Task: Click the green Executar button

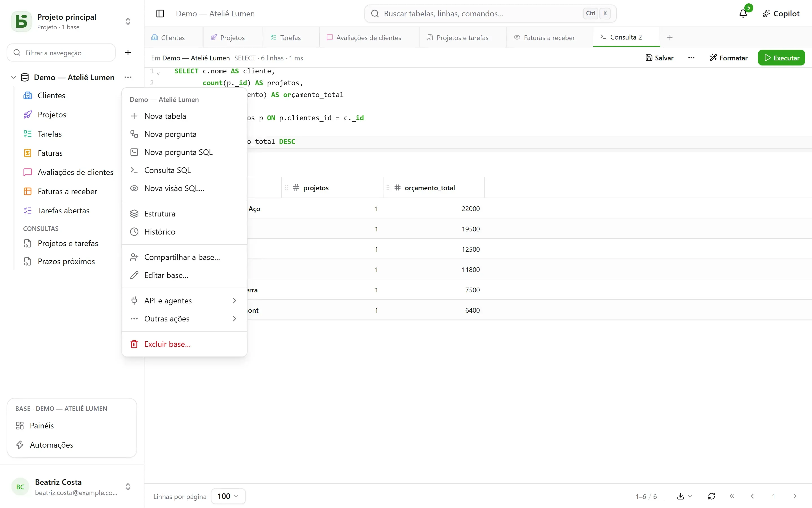Action: click(x=781, y=58)
